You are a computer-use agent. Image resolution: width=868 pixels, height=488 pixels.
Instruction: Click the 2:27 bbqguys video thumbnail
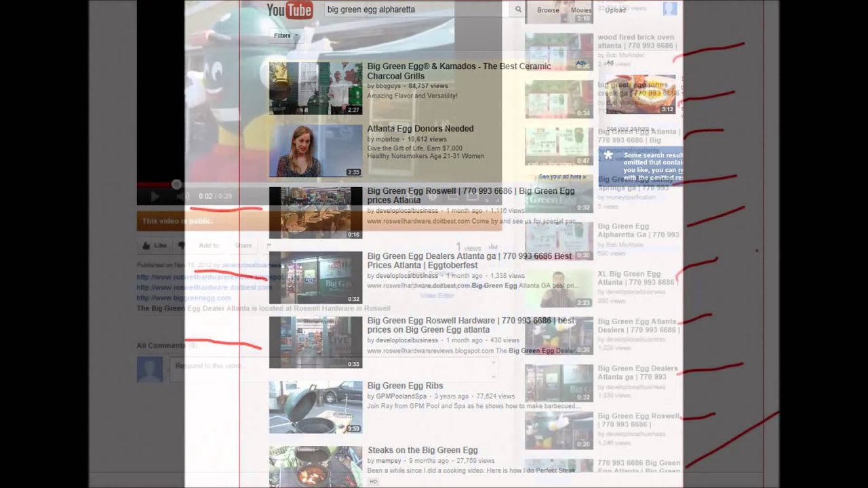point(315,88)
